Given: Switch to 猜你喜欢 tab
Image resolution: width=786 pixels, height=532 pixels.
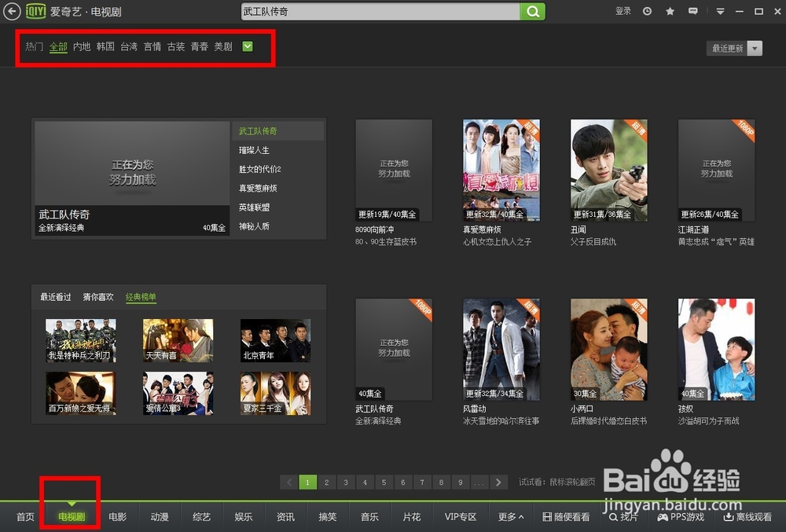Looking at the screenshot, I should pyautogui.click(x=98, y=297).
